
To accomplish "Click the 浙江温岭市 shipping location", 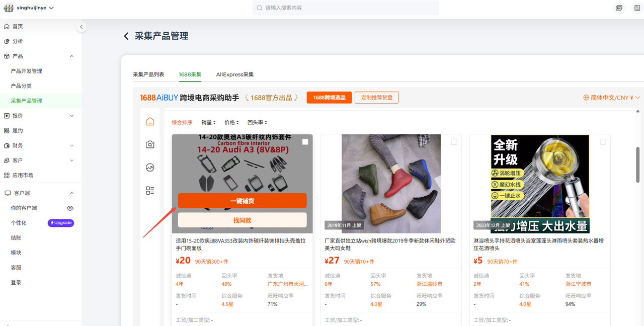I will 429,284.
